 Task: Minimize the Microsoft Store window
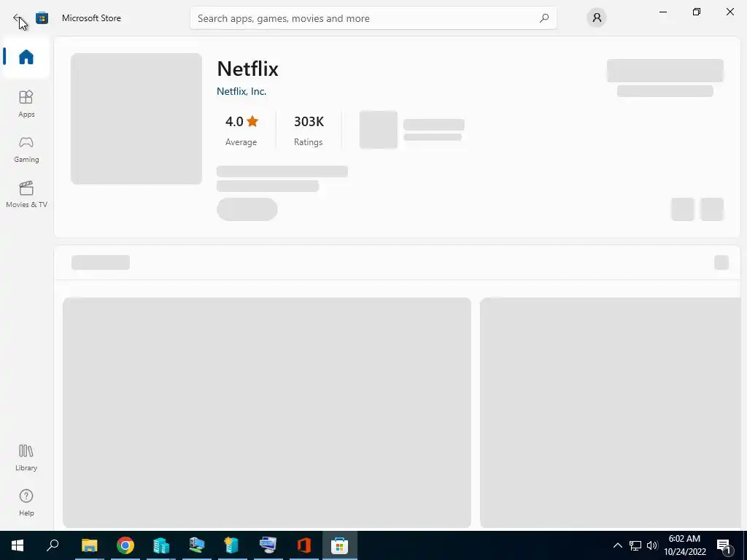click(x=662, y=12)
